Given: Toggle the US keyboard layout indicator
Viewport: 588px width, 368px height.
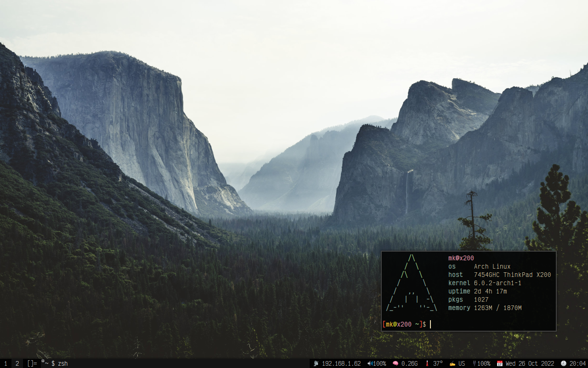Looking at the screenshot, I should click(462, 363).
